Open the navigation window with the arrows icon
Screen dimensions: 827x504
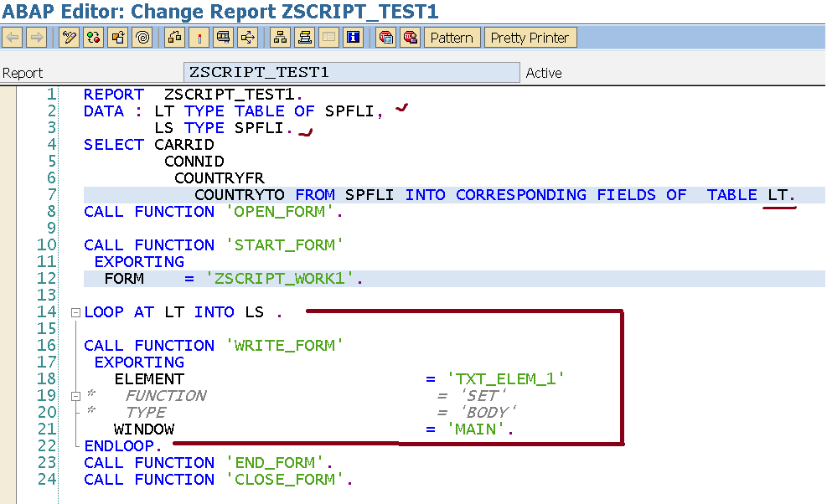pos(248,37)
